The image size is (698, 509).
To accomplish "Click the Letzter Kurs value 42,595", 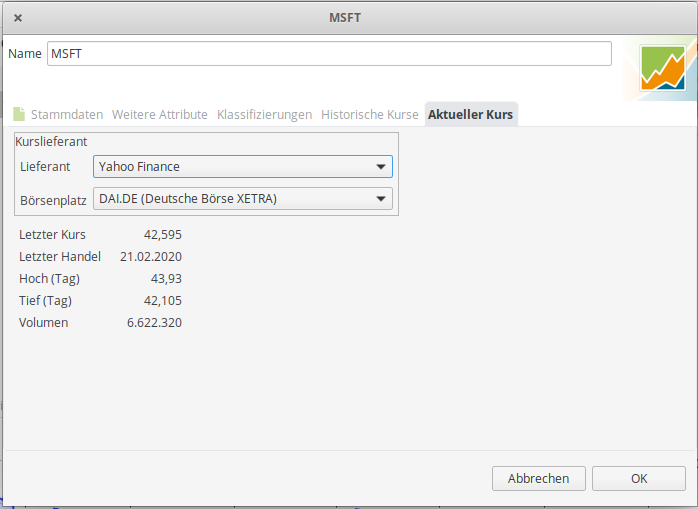I will 162,235.
